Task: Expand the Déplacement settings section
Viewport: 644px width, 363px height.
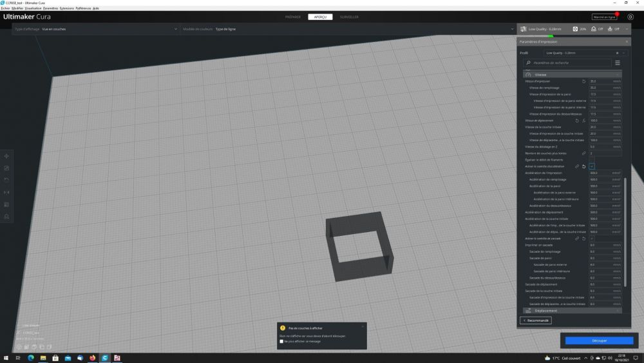Action: pyautogui.click(x=572, y=311)
